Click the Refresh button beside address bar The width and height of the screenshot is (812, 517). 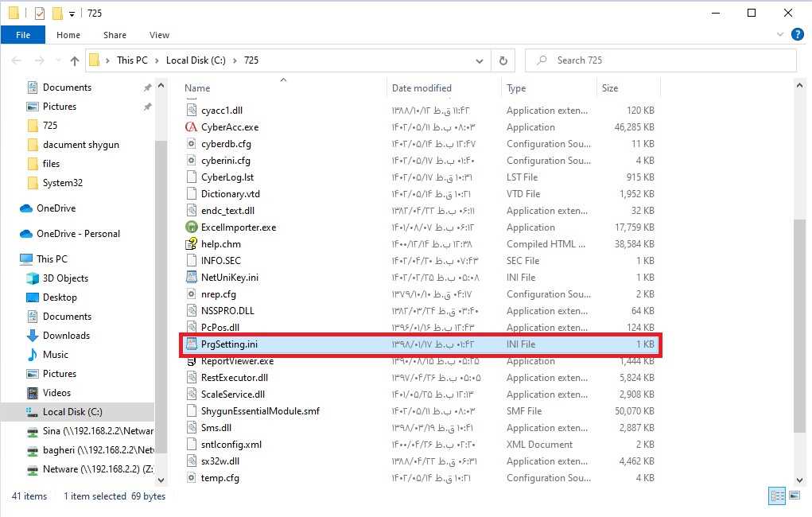(x=503, y=60)
